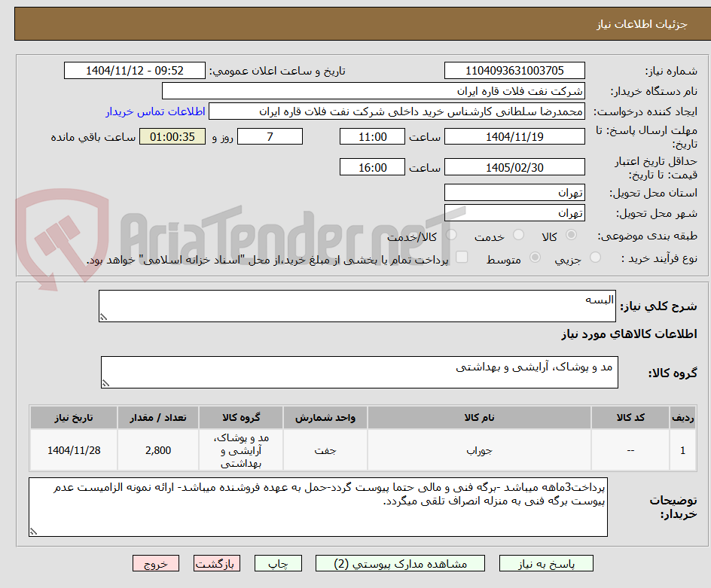Click the گروه کالا table column header
Viewport: 711px width, 588px height.
(x=241, y=418)
